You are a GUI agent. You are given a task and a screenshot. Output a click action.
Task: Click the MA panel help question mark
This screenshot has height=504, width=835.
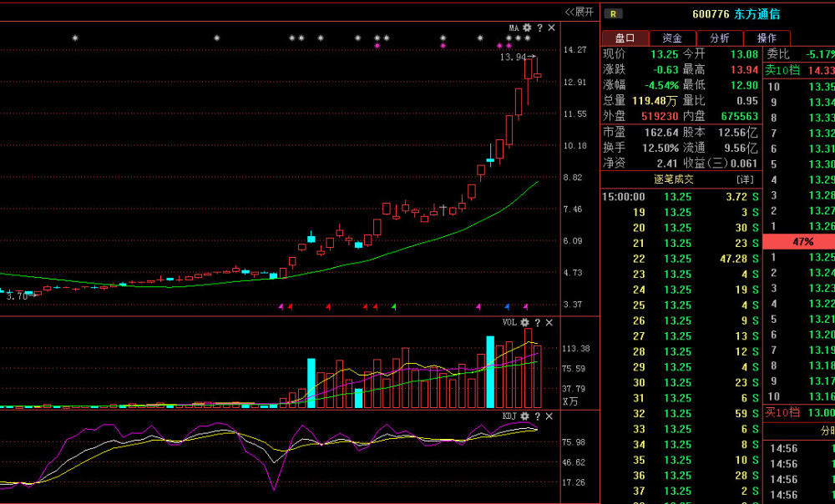[539, 28]
